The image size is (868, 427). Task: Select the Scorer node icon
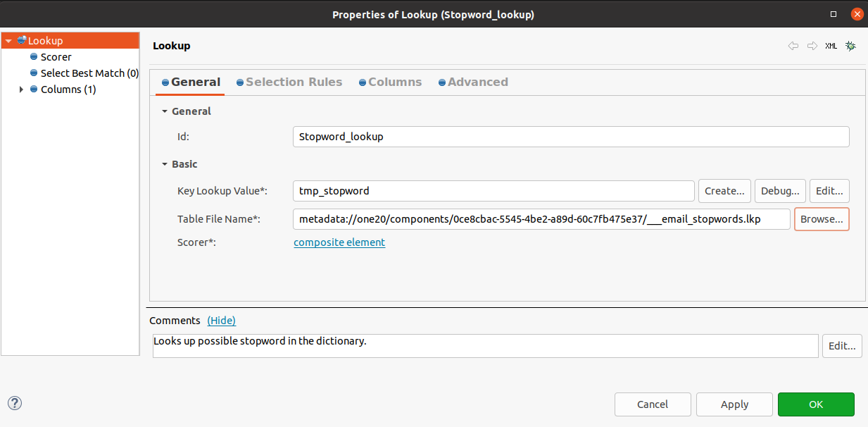33,56
